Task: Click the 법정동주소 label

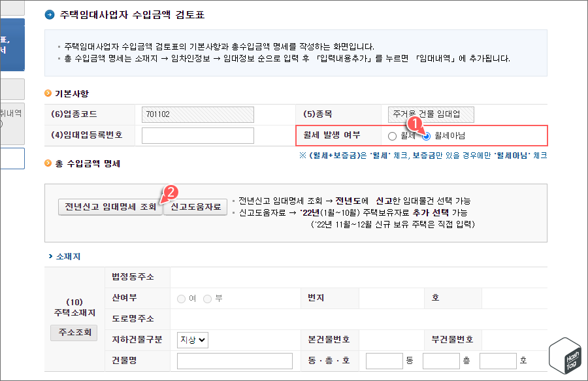Action: click(x=133, y=276)
